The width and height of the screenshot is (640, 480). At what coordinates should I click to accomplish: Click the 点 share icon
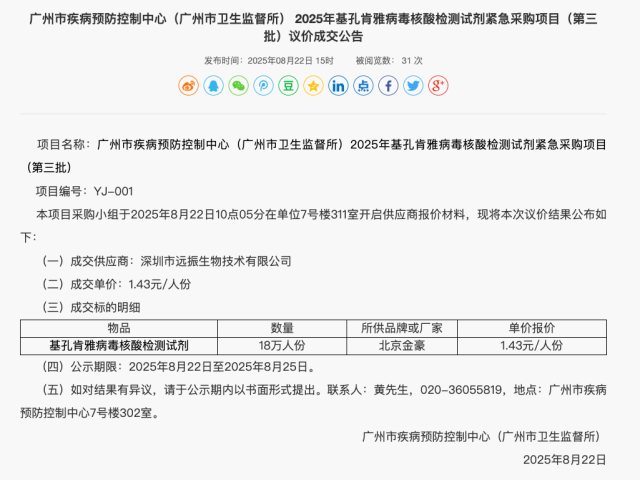click(363, 86)
